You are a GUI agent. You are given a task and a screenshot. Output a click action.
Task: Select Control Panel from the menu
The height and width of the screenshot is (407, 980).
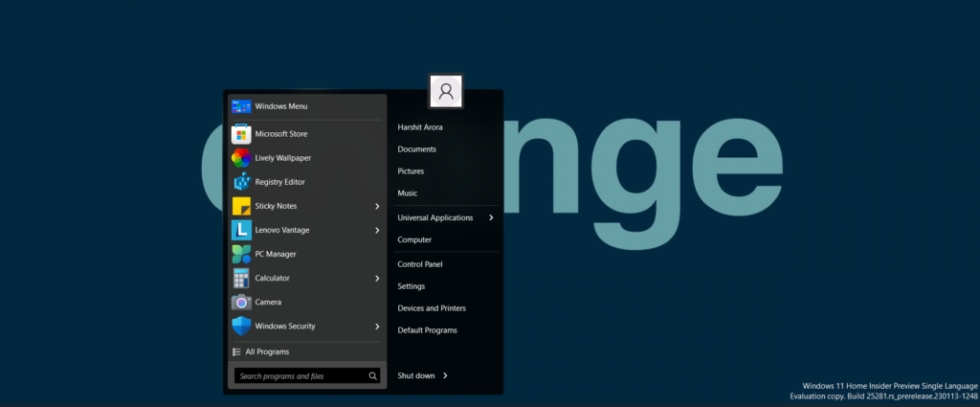pyautogui.click(x=420, y=264)
